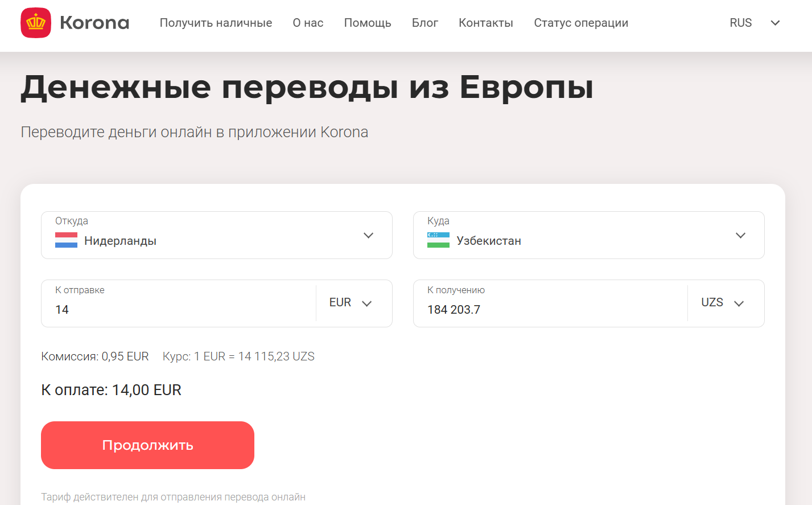Expand chevron in Нидерланды field

coord(368,235)
